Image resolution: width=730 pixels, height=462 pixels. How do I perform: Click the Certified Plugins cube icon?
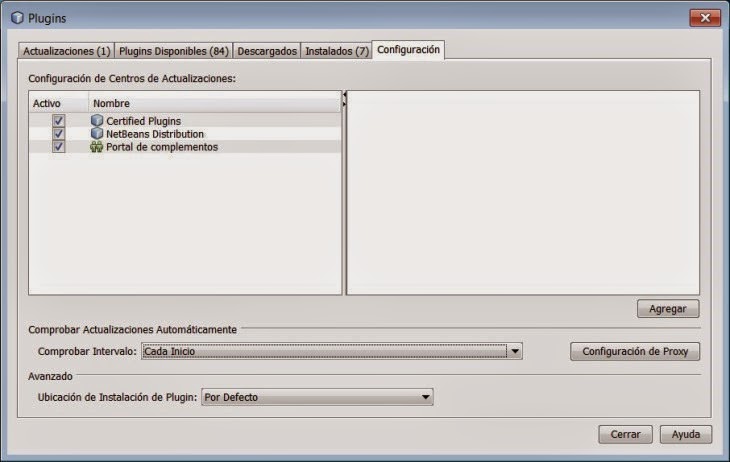[97, 121]
